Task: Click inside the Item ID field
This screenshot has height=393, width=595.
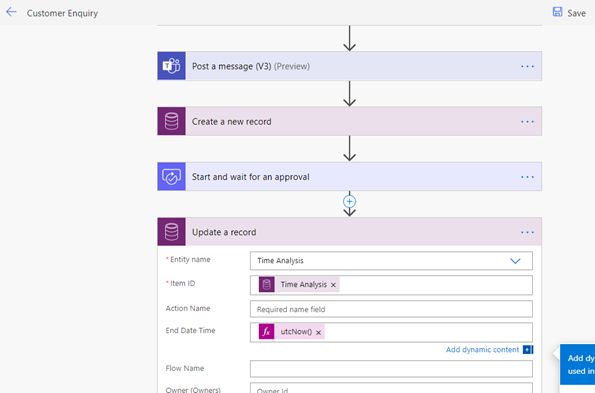Action: coord(391,285)
